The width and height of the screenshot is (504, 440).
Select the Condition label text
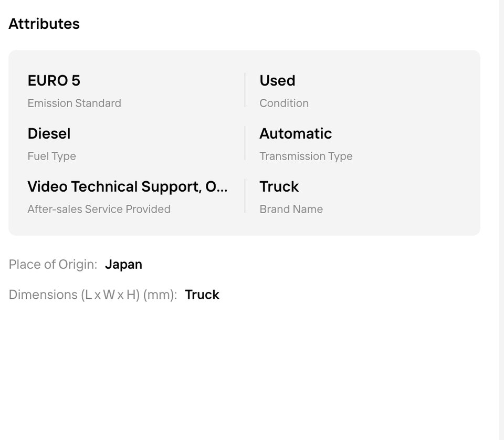tap(283, 103)
